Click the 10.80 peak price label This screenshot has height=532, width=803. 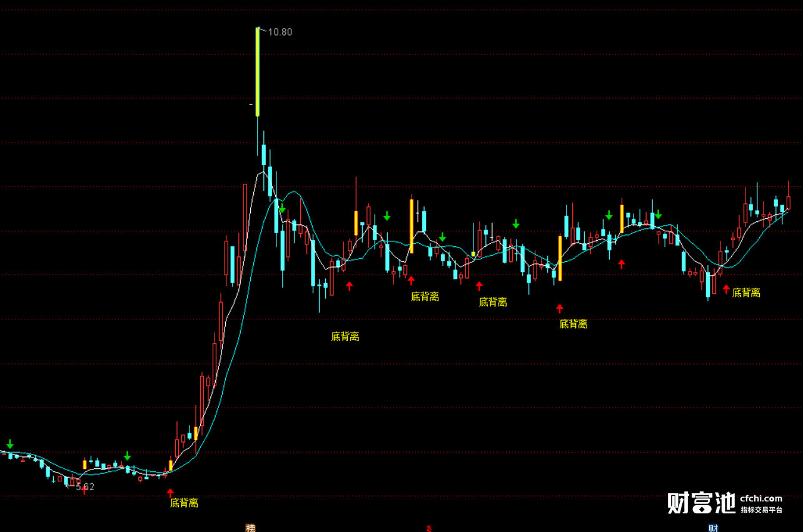[x=280, y=32]
